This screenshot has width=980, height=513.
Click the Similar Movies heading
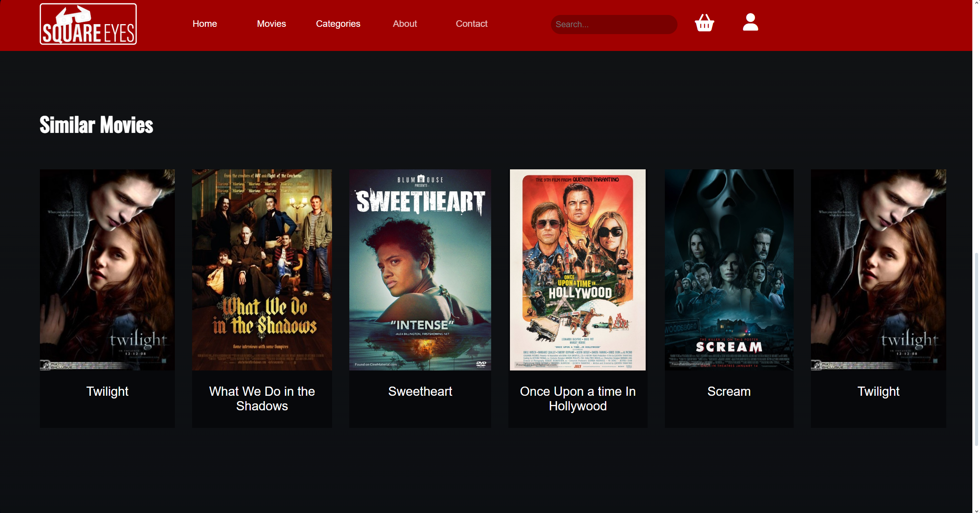coord(96,124)
